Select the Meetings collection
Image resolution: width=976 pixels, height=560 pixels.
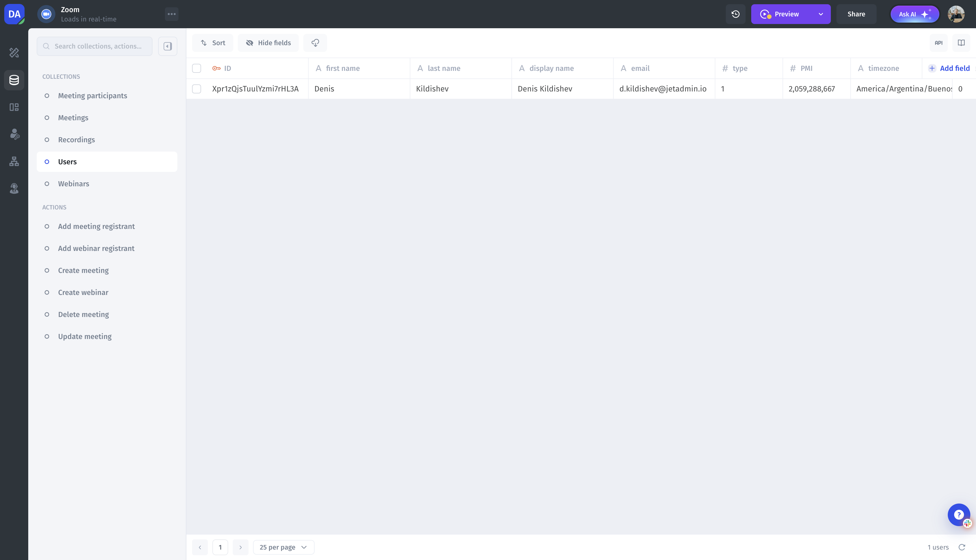73,118
